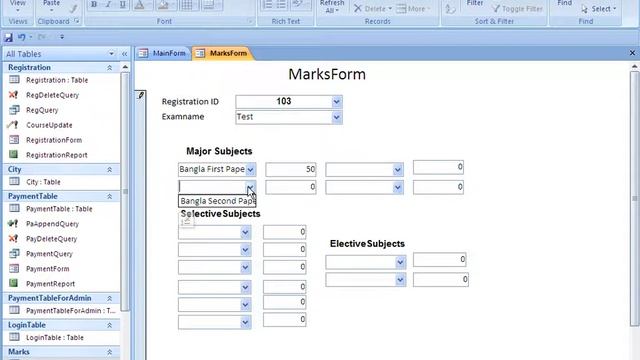Open the Select dropdown in Find group
The width and height of the screenshot is (640, 360).
(598, 9)
